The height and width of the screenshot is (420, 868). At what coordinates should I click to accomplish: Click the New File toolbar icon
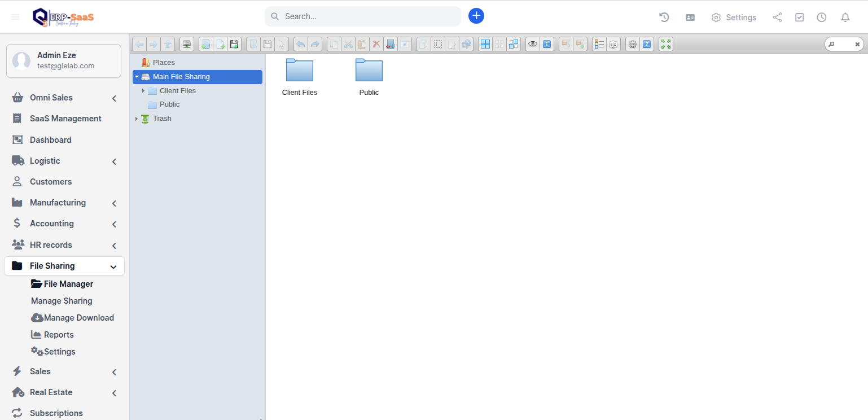220,44
